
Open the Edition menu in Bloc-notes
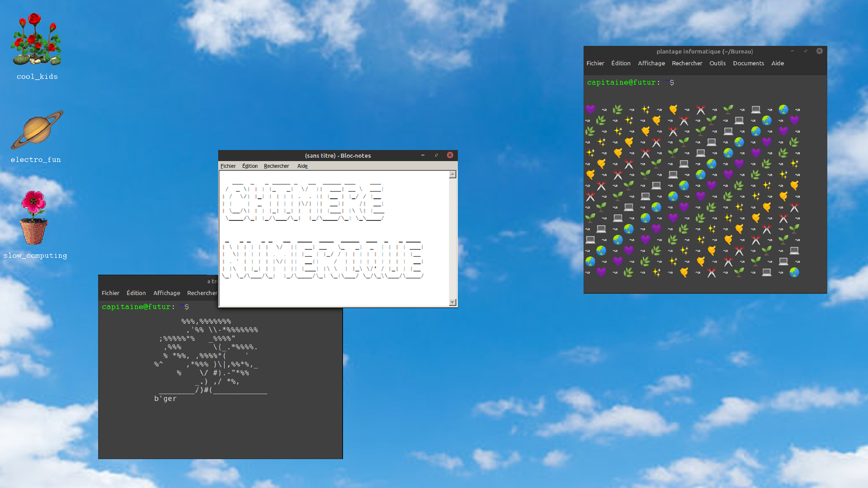[250, 166]
